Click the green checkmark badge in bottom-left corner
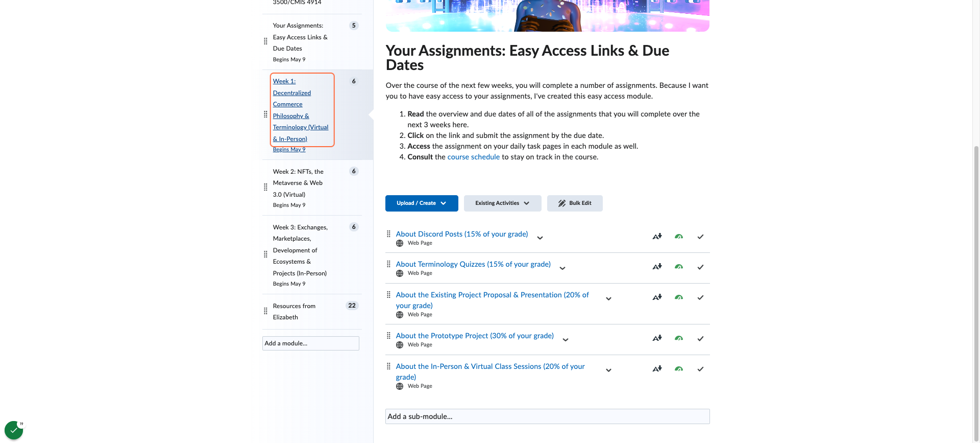Viewport: 980px width, 443px height. [14, 430]
